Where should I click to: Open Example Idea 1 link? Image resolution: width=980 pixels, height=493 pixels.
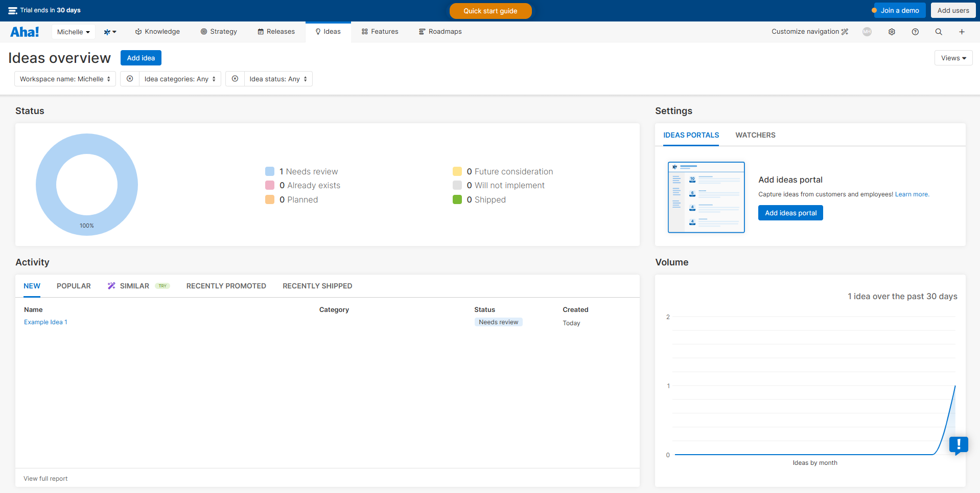click(x=45, y=322)
